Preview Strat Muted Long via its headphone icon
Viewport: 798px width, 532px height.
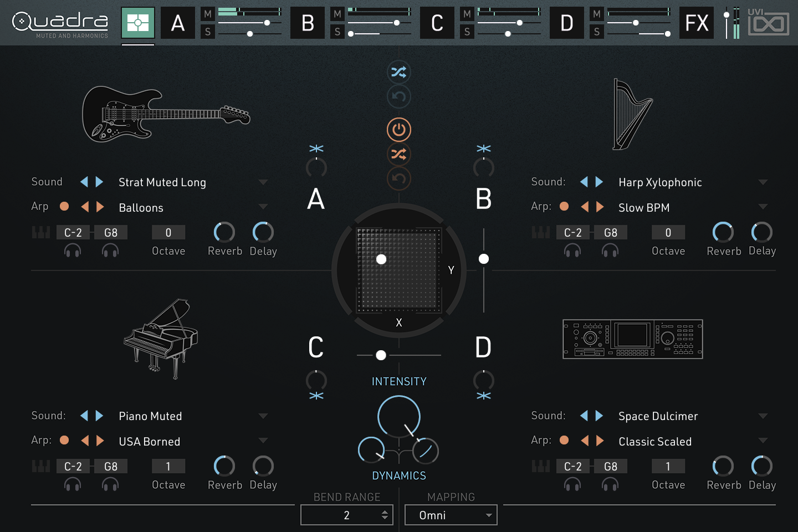pyautogui.click(x=72, y=250)
